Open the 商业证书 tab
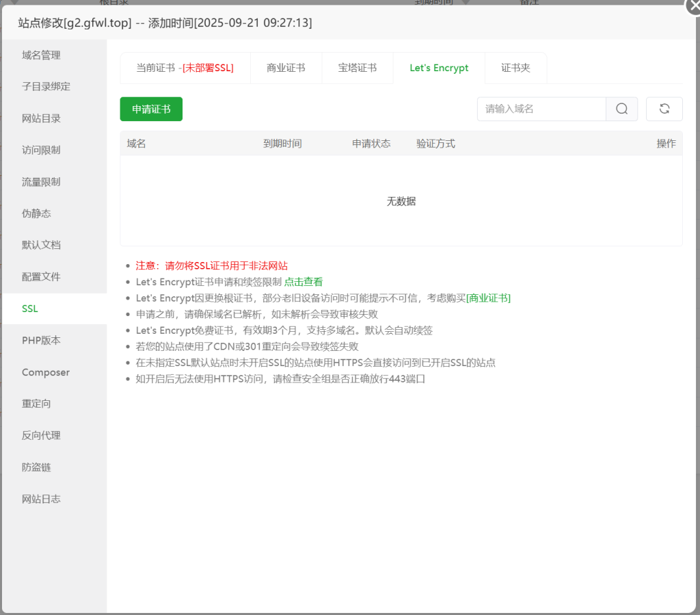The width and height of the screenshot is (700, 615). point(286,68)
